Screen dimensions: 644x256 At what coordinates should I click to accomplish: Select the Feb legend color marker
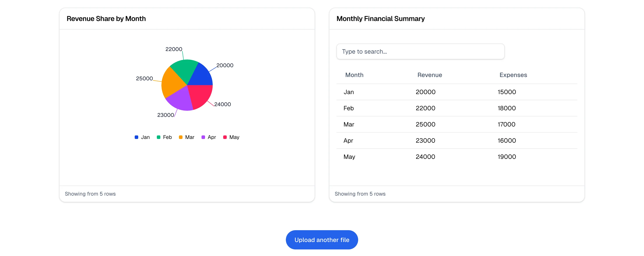(159, 137)
